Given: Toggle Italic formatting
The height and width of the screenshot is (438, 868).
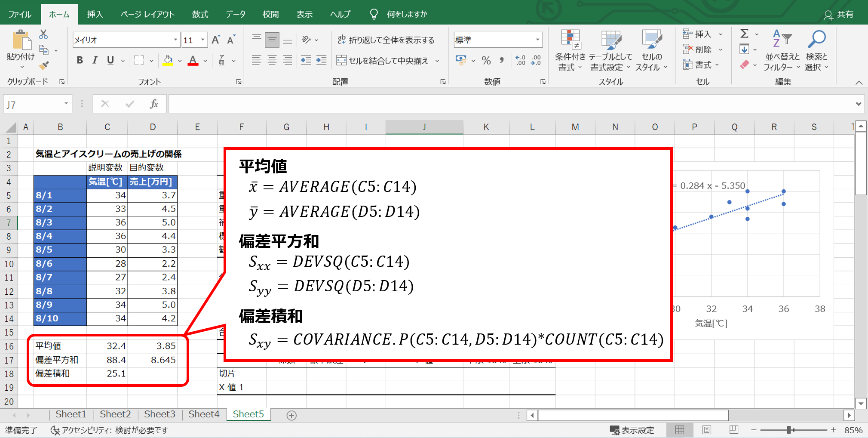Looking at the screenshot, I should click(x=95, y=61).
